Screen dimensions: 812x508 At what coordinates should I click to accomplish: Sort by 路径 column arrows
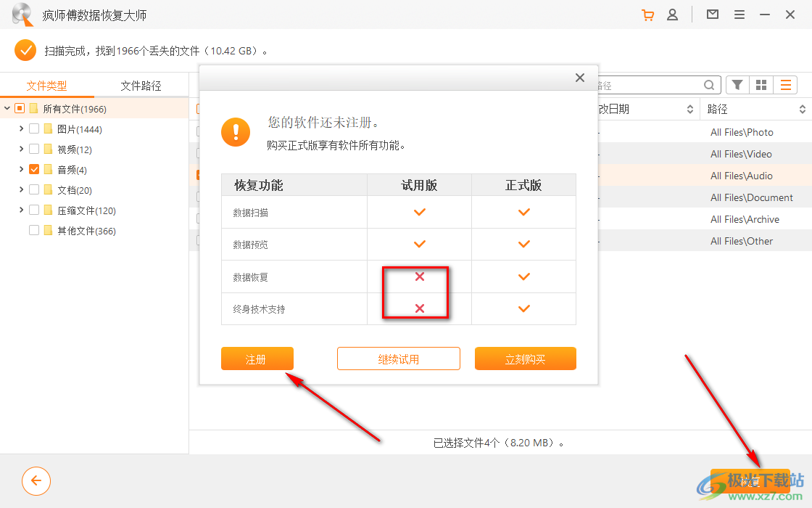802,109
